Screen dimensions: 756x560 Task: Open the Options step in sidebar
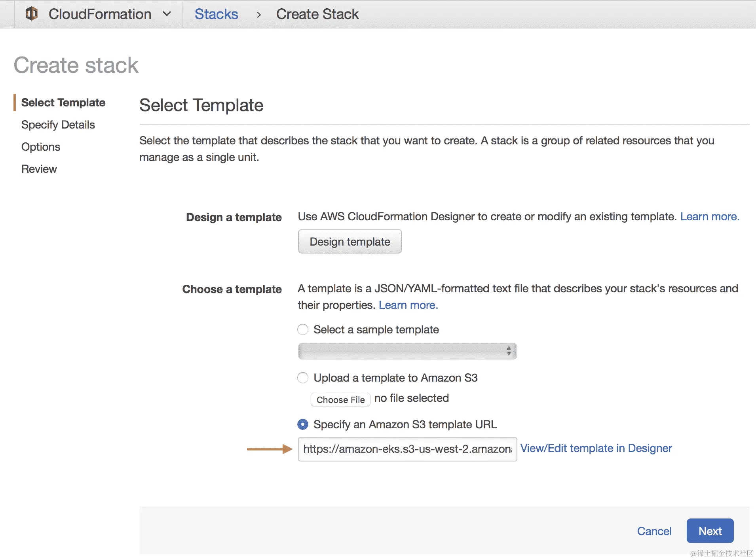coord(41,147)
